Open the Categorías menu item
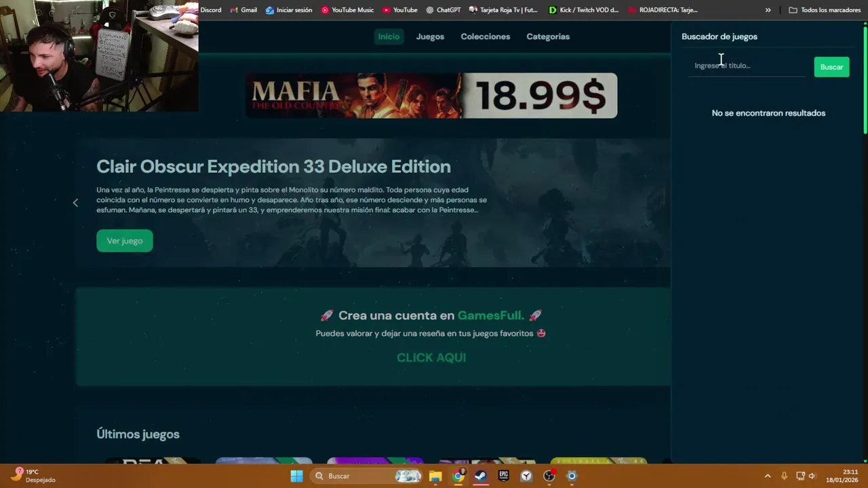This screenshot has width=868, height=488. 548,37
